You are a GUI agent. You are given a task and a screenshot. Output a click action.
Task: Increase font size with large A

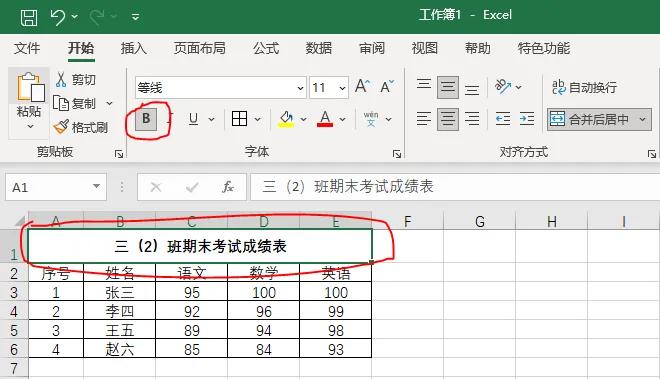click(x=362, y=86)
